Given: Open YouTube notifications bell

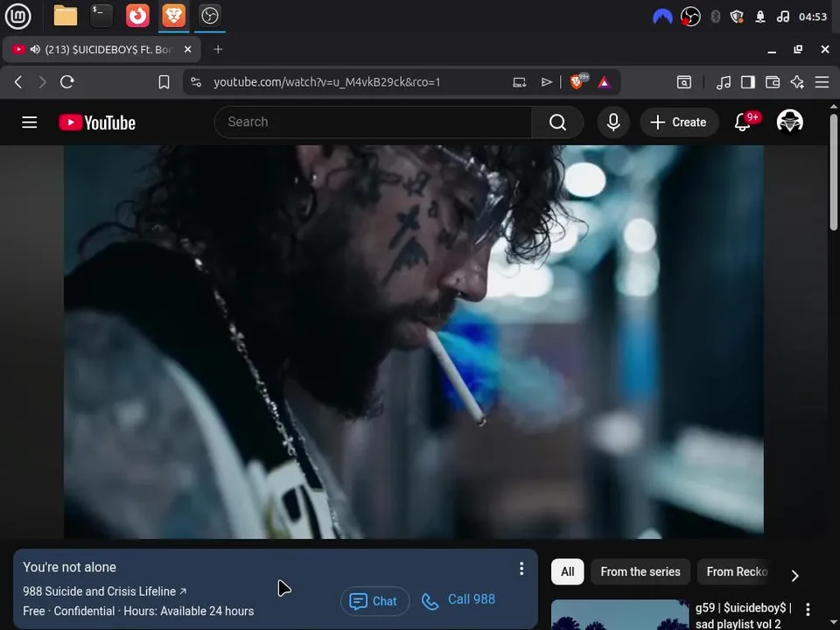Looking at the screenshot, I should (x=744, y=122).
